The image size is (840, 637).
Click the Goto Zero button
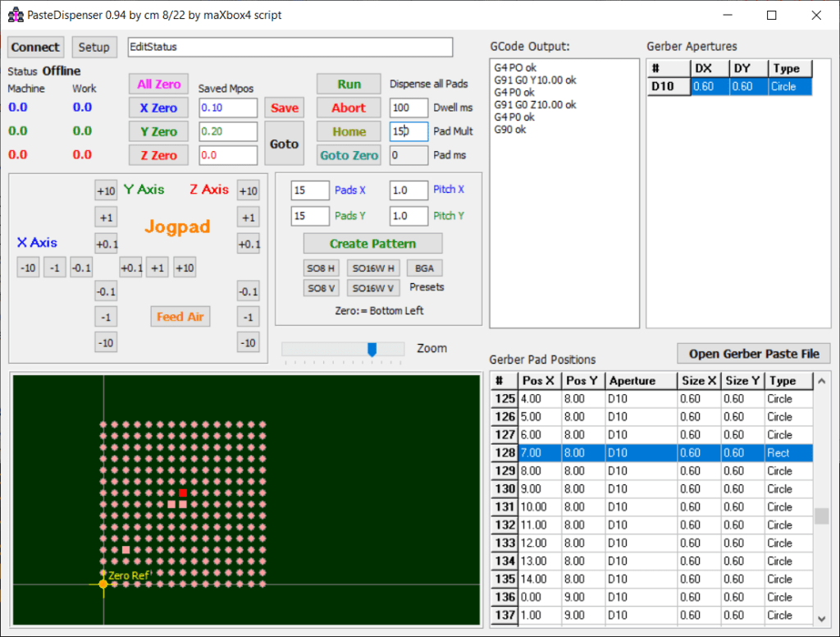tap(349, 155)
